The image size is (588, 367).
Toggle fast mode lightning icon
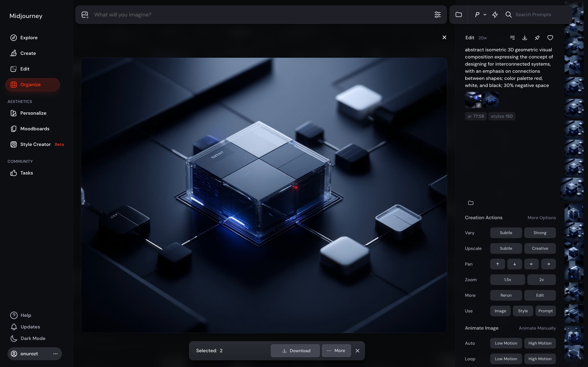click(x=495, y=15)
